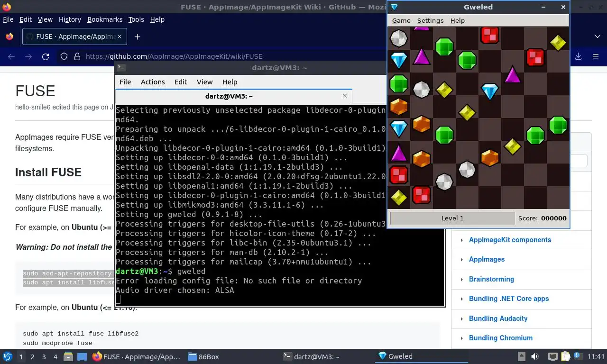Click the Firefox forward arrow
607x364 pixels.
click(28, 56)
